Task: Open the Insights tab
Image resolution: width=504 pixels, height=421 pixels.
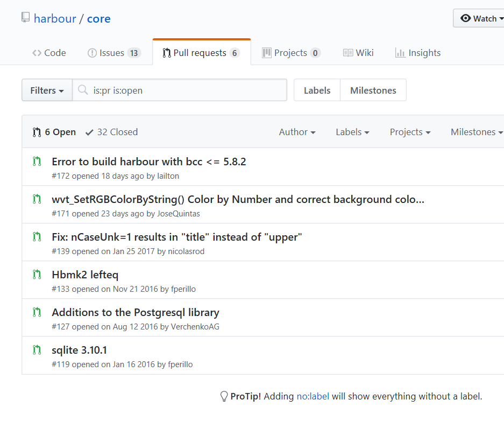Action: point(418,53)
